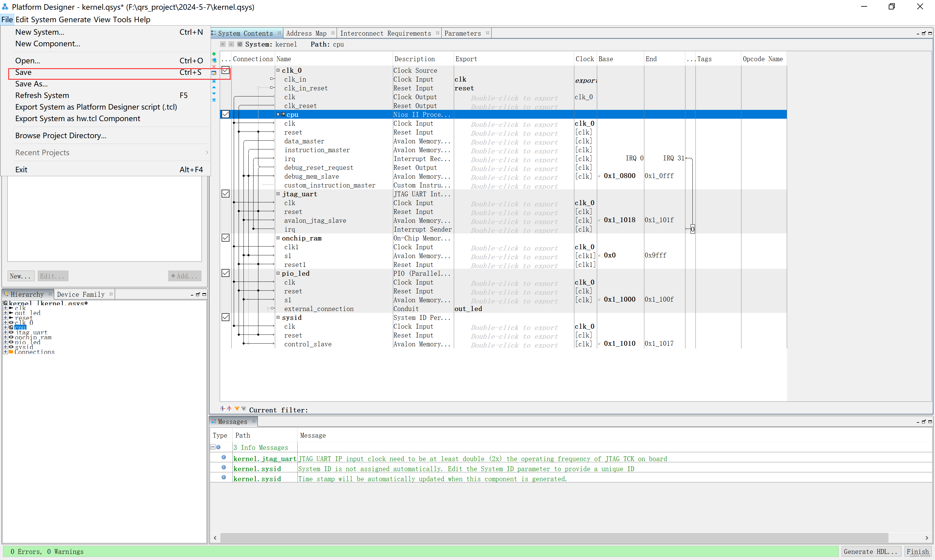This screenshot has width=935, height=560.
Task: Click the orange filter funnel icon
Action: 237,409
